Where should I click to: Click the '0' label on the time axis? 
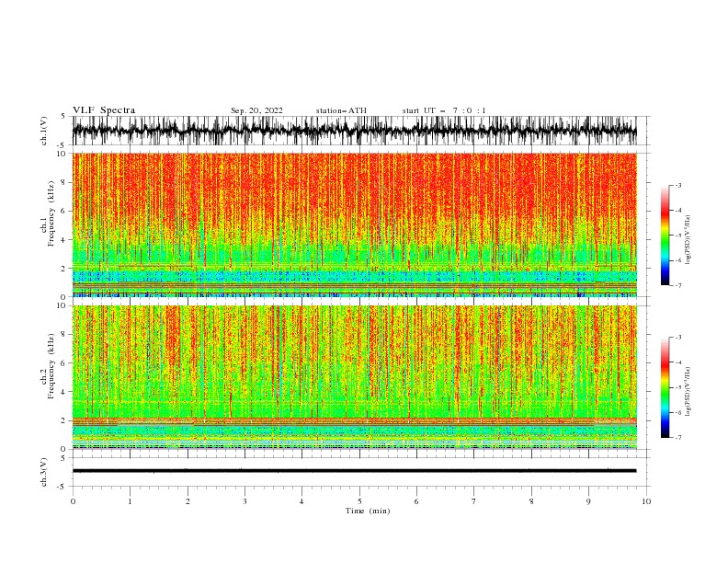(x=73, y=501)
